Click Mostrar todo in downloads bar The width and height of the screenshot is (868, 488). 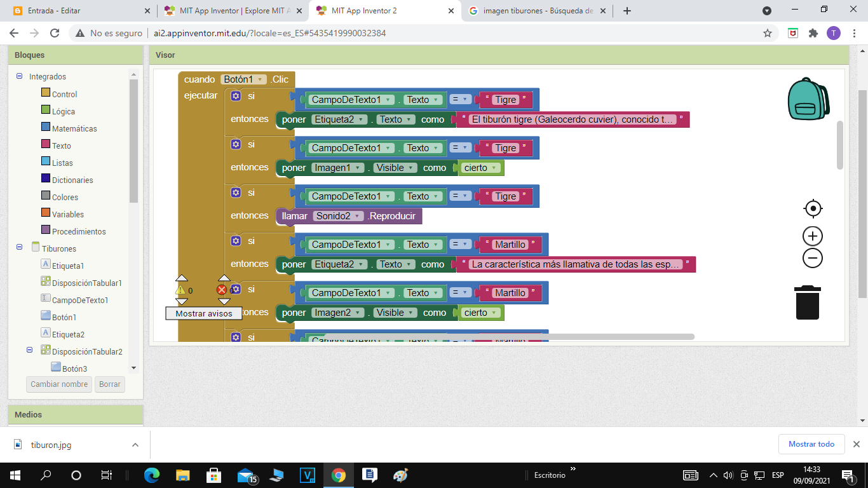pyautogui.click(x=811, y=444)
